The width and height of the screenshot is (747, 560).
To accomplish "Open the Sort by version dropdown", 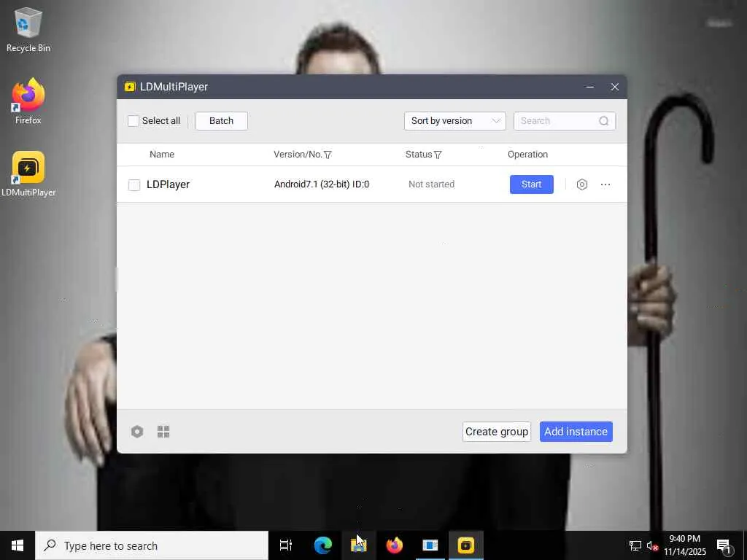I will pos(455,121).
